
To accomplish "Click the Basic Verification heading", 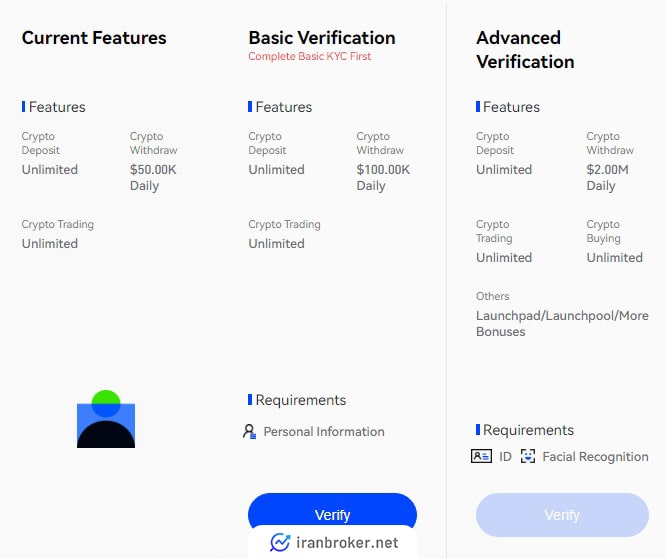I will point(322,38).
